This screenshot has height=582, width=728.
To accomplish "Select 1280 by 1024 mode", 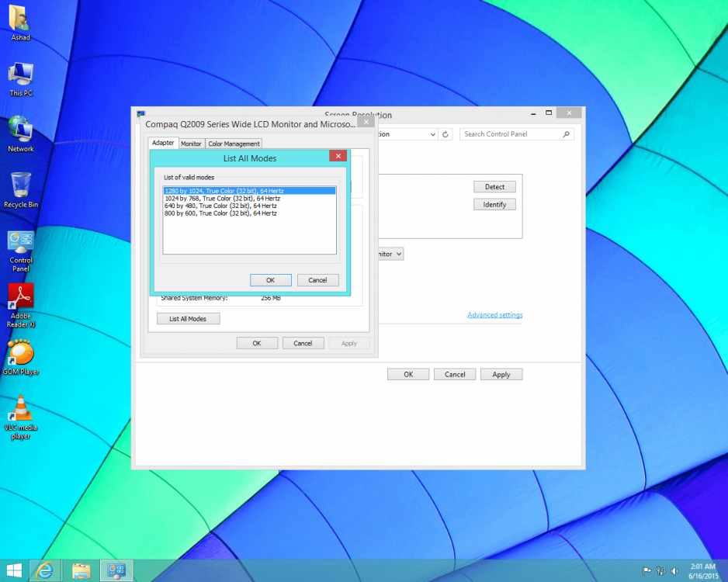I will pyautogui.click(x=249, y=191).
